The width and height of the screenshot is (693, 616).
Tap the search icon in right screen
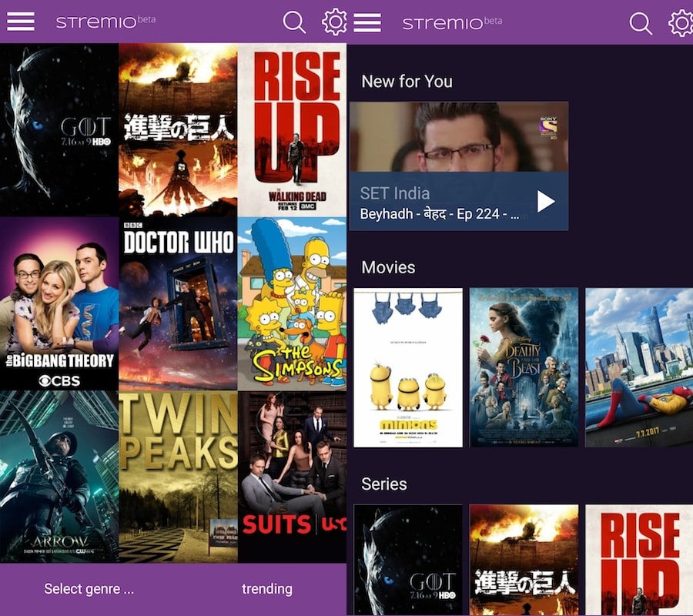point(641,23)
